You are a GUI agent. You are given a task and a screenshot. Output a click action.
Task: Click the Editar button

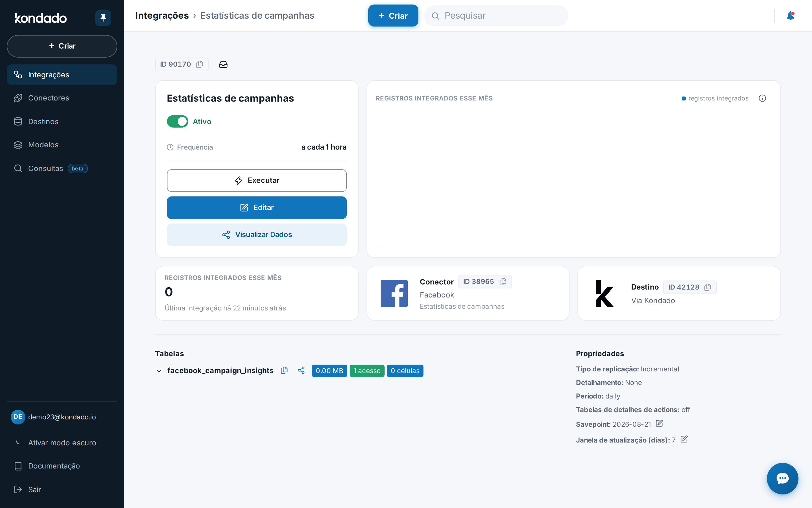click(257, 208)
